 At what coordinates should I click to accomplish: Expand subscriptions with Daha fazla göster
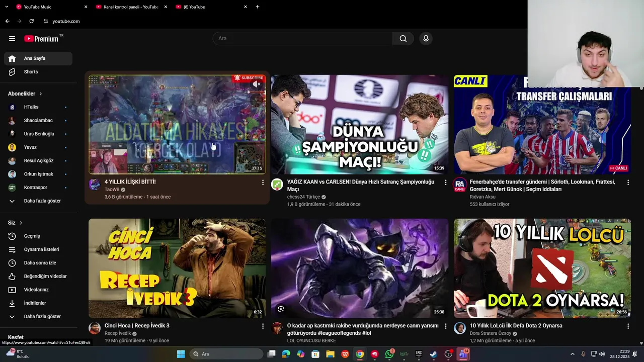pyautogui.click(x=38, y=201)
